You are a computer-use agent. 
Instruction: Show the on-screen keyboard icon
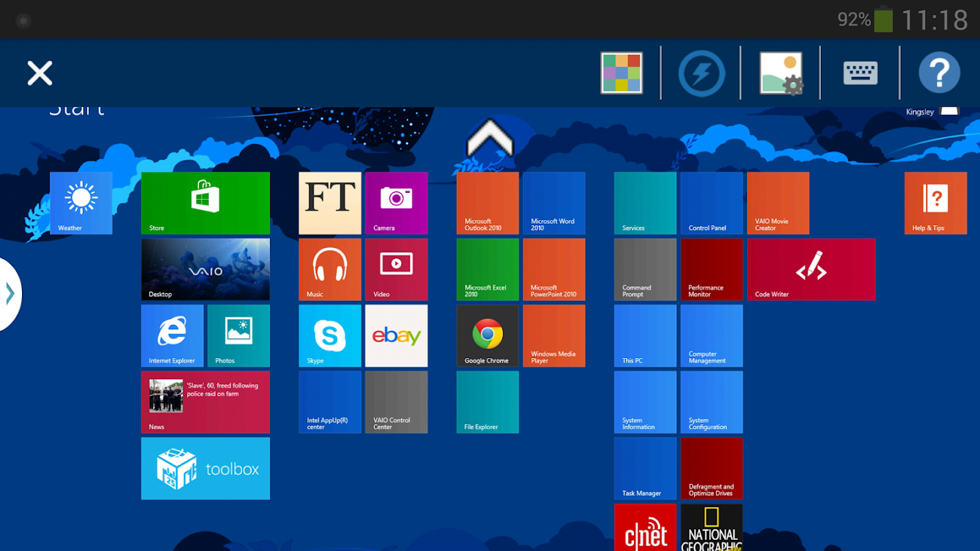[x=860, y=73]
